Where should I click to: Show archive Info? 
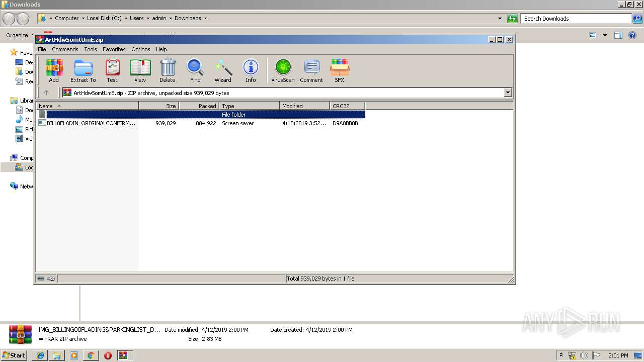click(x=251, y=70)
